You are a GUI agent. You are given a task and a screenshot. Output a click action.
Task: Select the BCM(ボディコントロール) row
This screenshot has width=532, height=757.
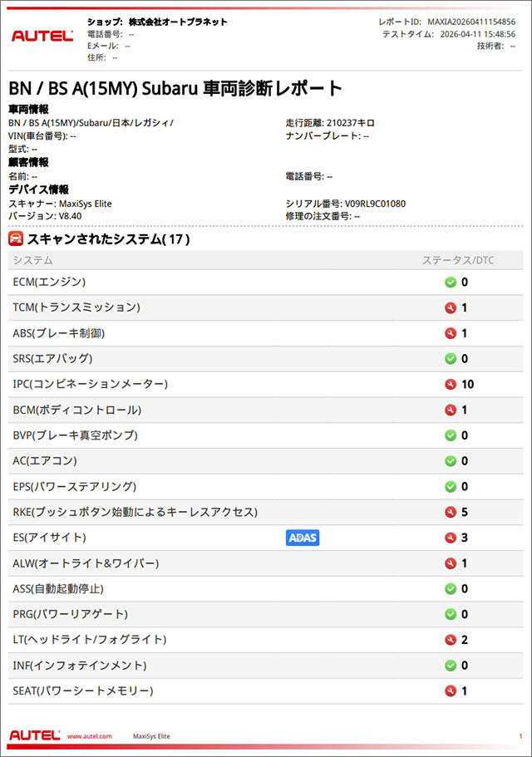tap(265, 410)
